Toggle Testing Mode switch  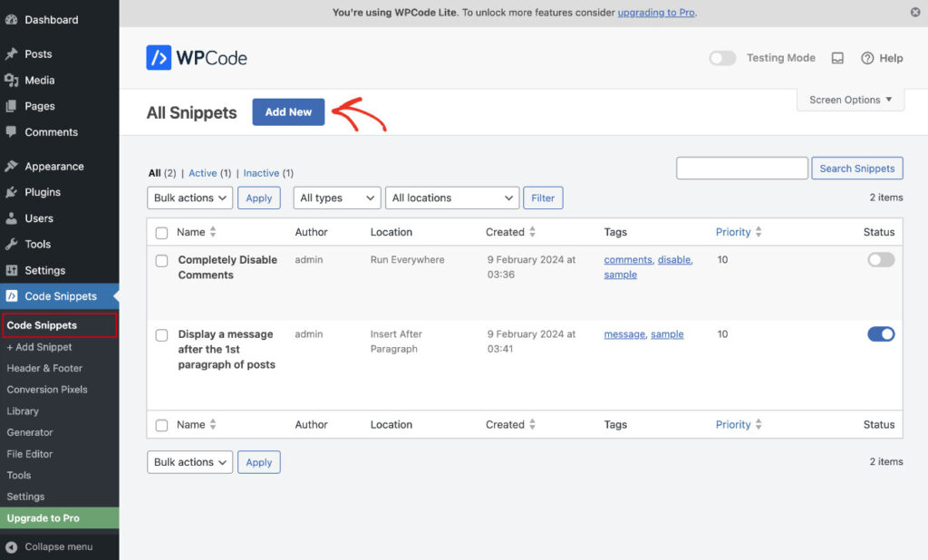(x=722, y=58)
